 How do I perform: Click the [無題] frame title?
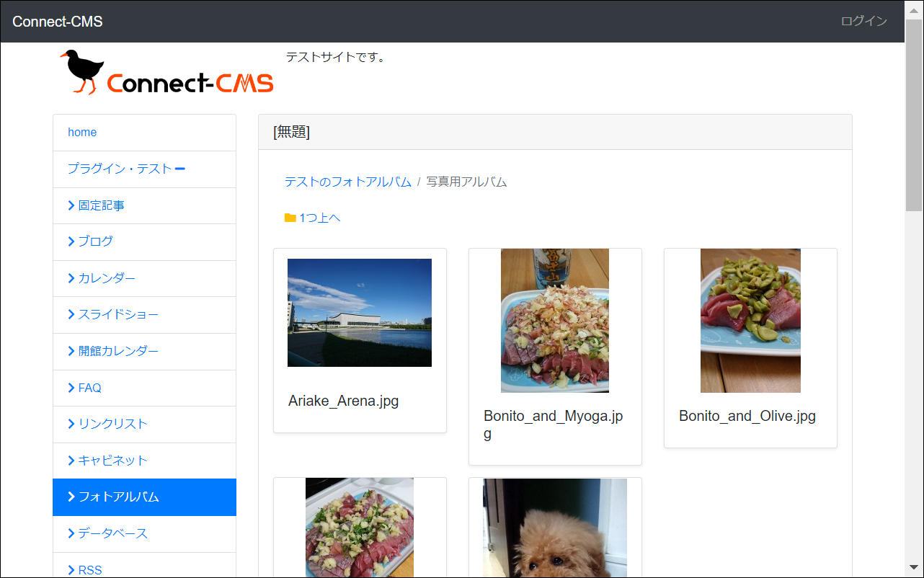coord(292,132)
